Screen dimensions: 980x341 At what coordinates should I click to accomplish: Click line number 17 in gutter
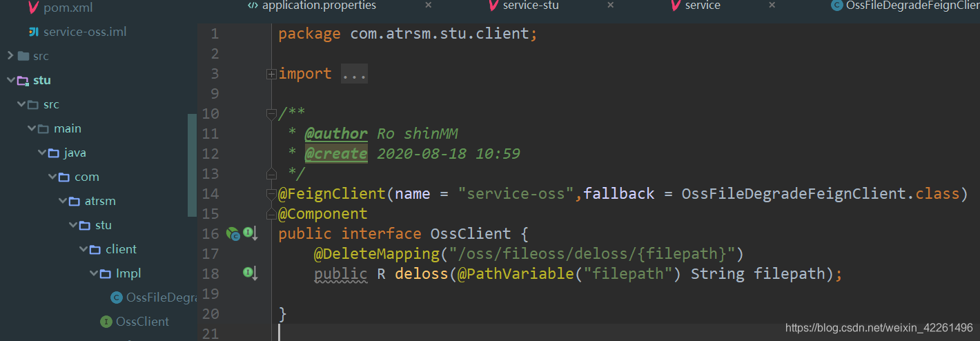point(210,254)
